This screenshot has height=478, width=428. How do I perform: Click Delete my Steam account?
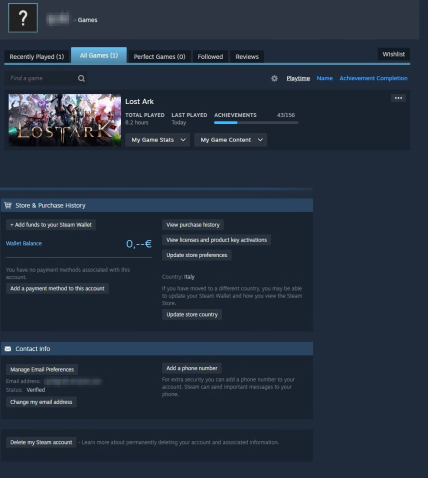tap(41, 442)
